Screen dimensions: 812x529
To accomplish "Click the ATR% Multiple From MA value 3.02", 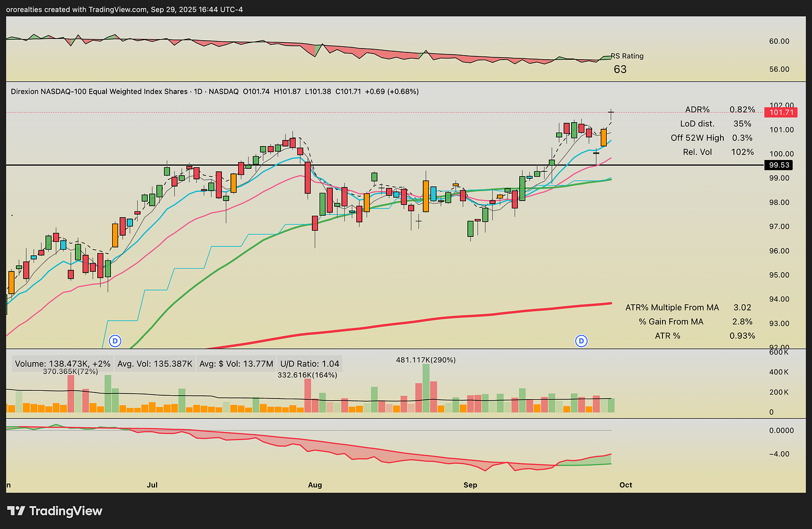I will [742, 307].
